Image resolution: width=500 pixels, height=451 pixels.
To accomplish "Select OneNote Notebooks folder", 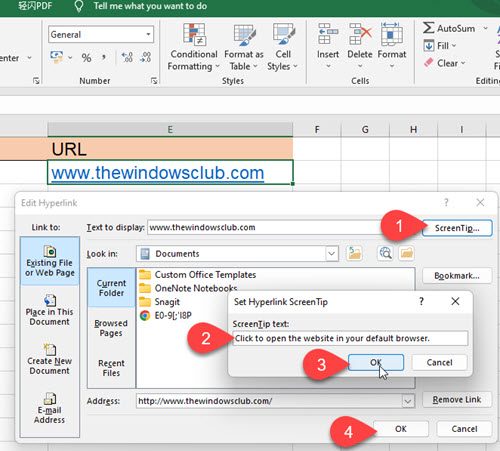I will (188, 288).
